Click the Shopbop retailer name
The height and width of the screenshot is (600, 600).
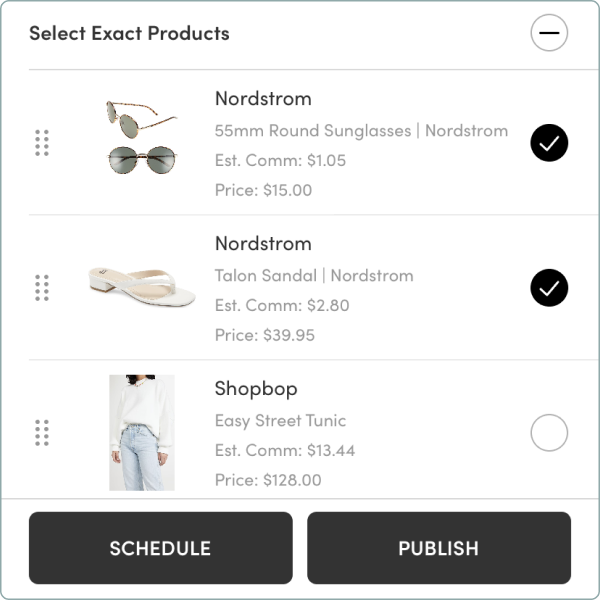(256, 388)
